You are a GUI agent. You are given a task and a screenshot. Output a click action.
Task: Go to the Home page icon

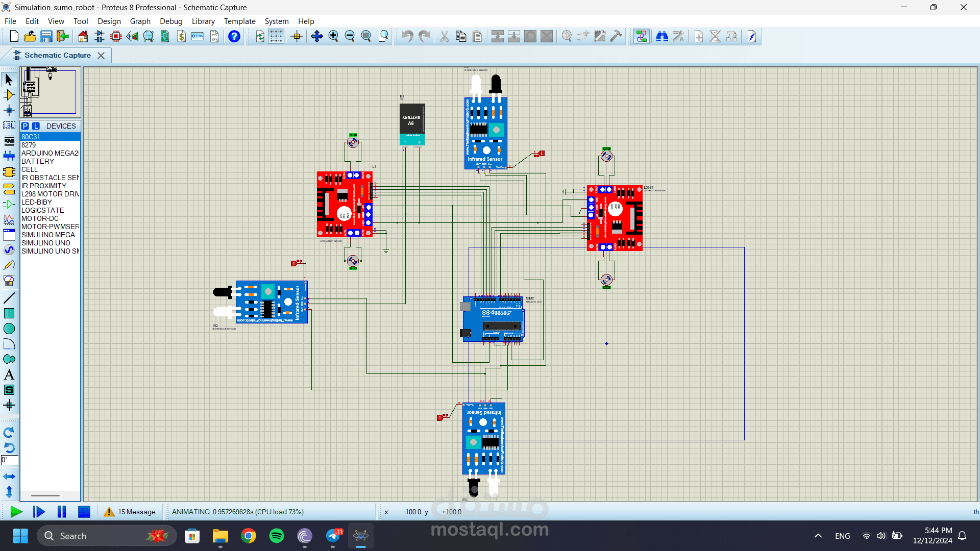coord(83,36)
